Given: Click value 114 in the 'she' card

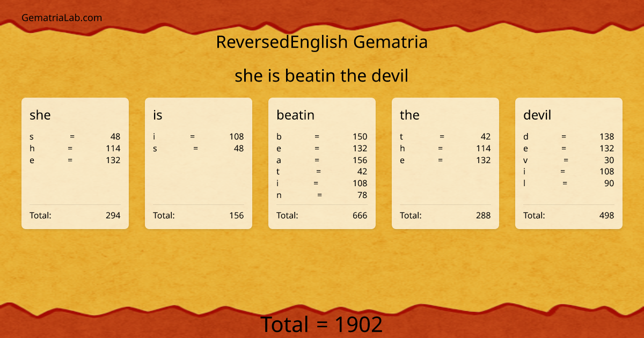Looking at the screenshot, I should tap(113, 149).
